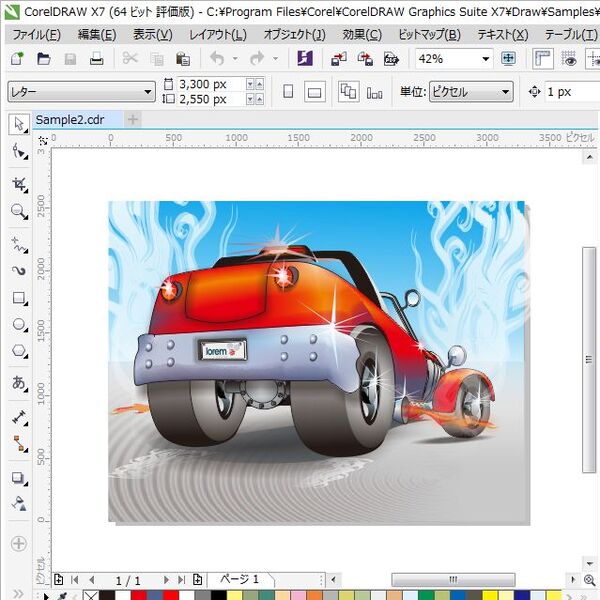Activate the Zoom tool magnifier

click(18, 212)
